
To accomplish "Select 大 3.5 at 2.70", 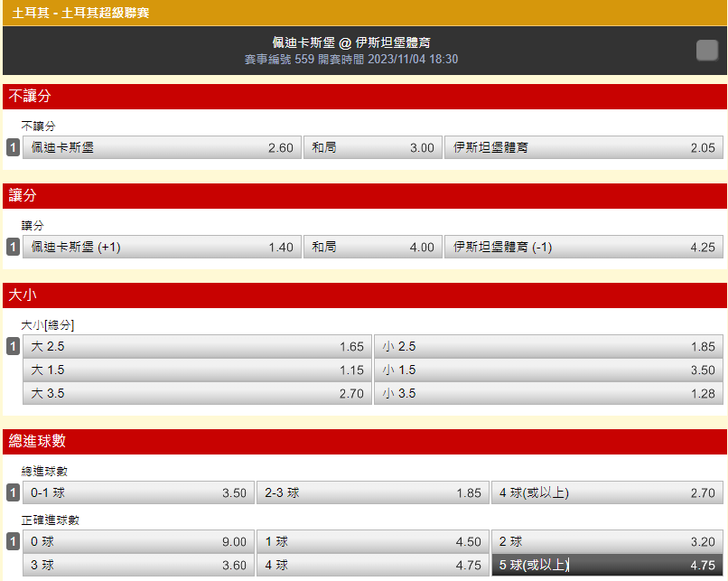I will click(197, 393).
